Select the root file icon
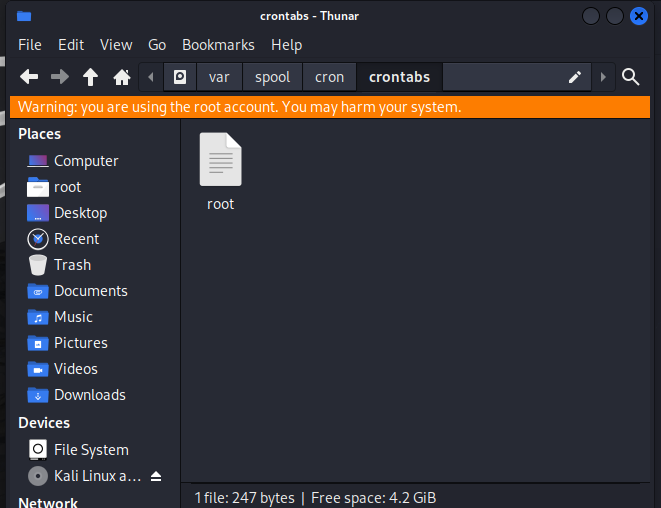 pyautogui.click(x=220, y=159)
